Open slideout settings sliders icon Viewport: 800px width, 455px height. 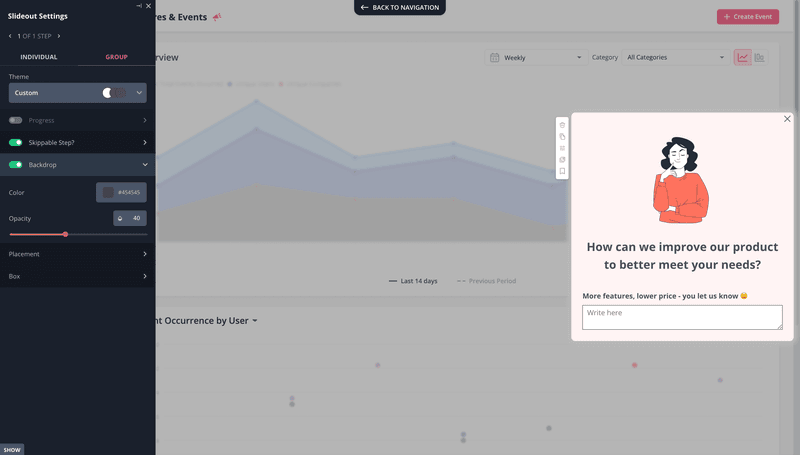pos(562,148)
